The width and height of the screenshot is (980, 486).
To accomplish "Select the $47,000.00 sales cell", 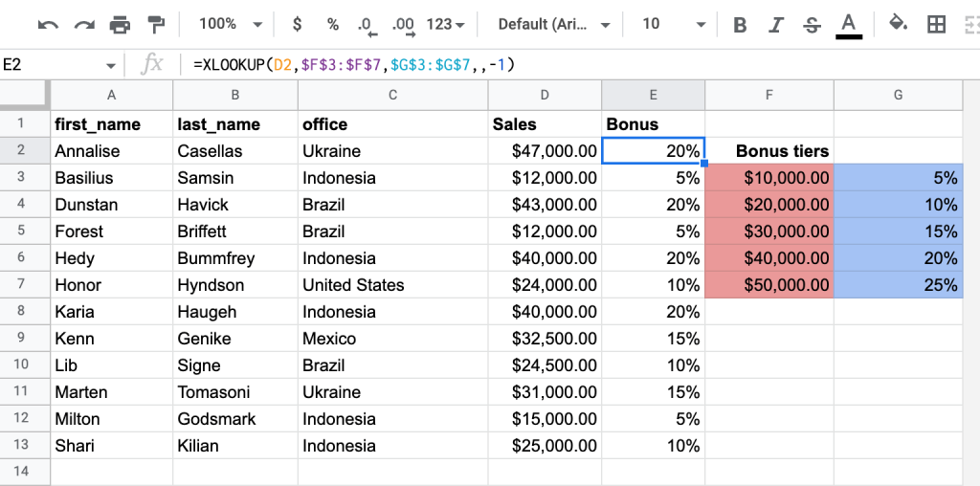I will (545, 151).
